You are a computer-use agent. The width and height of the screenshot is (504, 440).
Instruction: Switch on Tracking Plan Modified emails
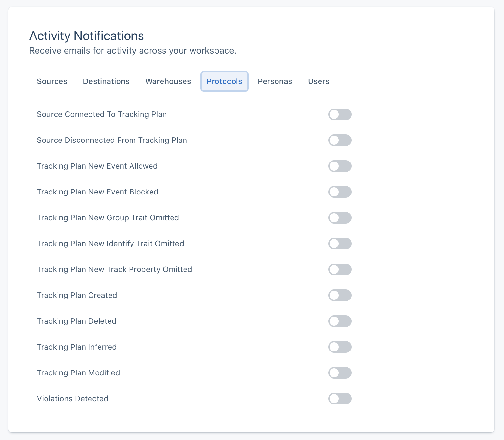tap(340, 373)
